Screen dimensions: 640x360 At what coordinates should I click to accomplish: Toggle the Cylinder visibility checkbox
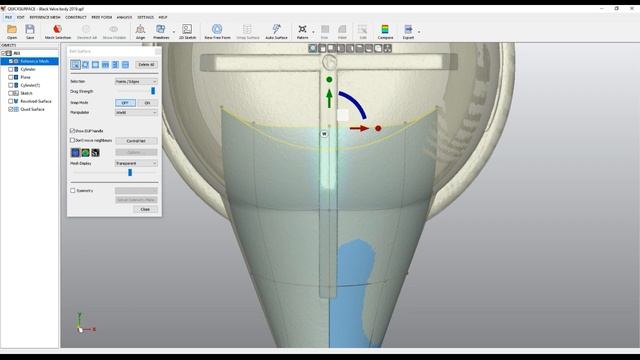click(x=11, y=69)
